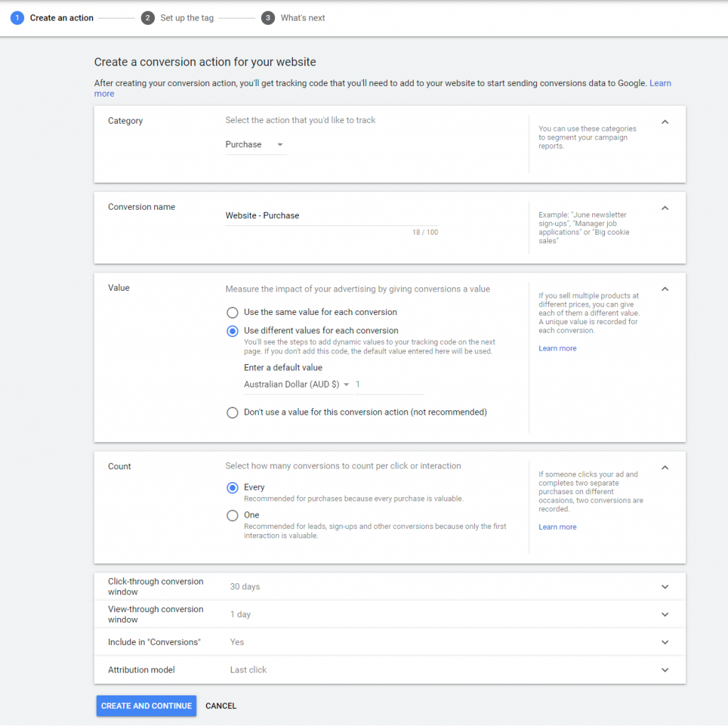Viewport: 728px width, 726px height.
Task: Collapse the Value section
Action: tap(665, 289)
